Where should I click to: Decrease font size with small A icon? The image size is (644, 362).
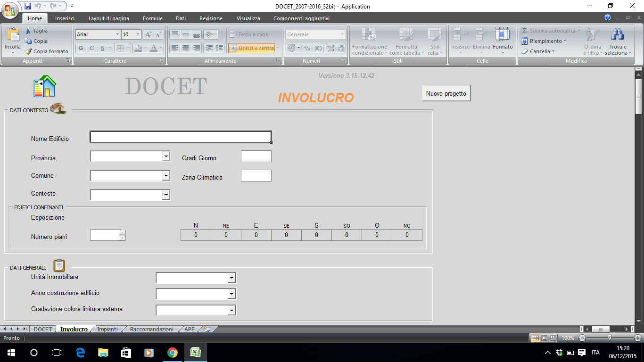[158, 34]
